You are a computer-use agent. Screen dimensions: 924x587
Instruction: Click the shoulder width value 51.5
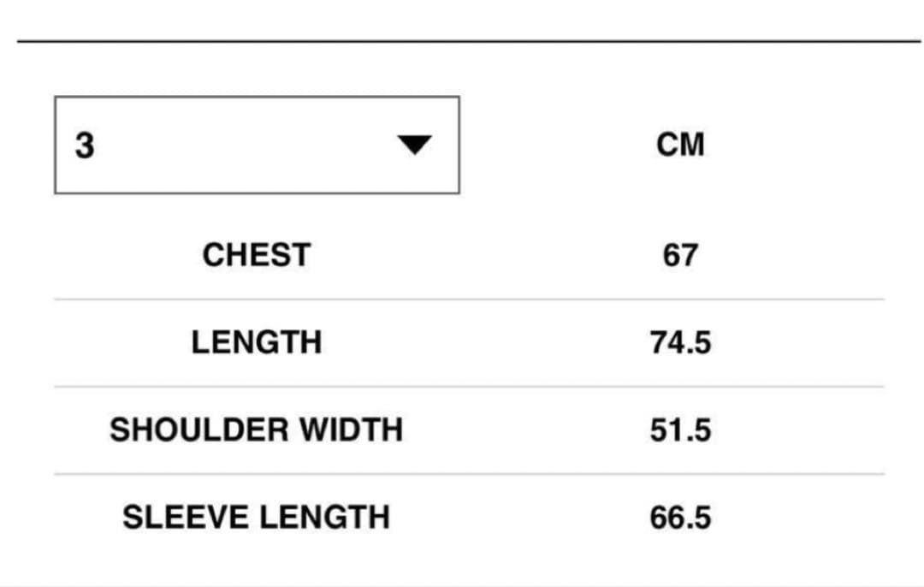pos(680,430)
